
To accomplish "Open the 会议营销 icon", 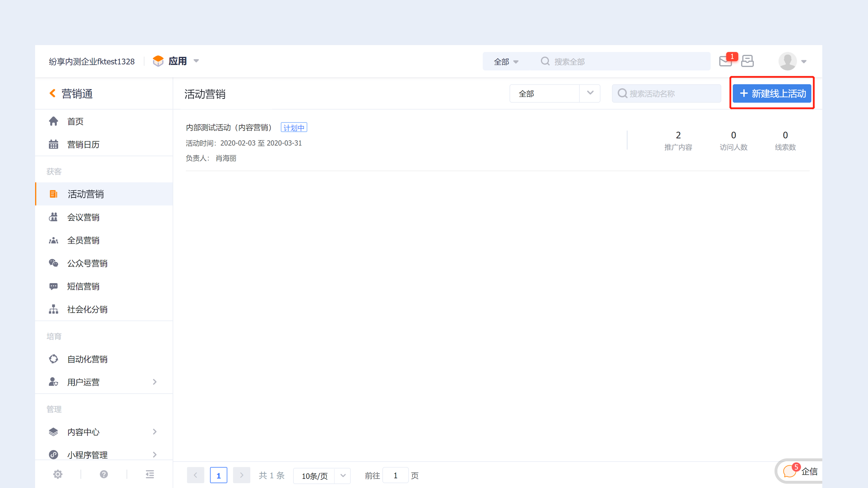I will click(53, 217).
